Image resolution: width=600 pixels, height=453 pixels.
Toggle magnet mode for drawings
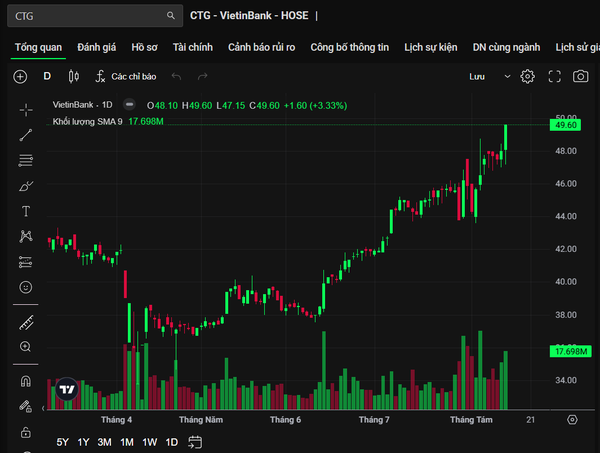(26, 381)
